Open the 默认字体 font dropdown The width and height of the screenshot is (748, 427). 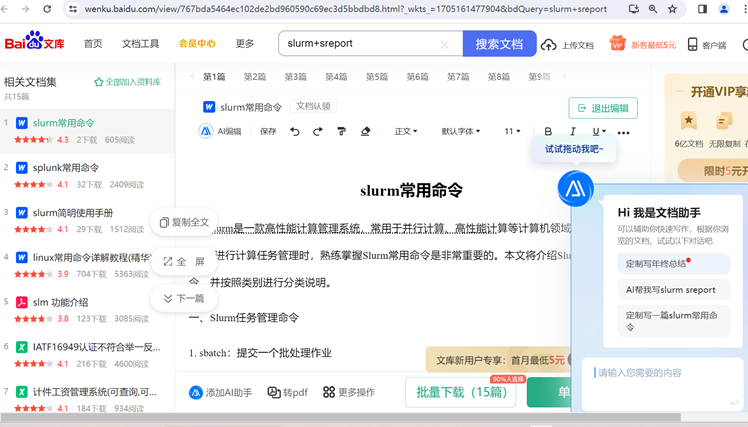pos(460,131)
